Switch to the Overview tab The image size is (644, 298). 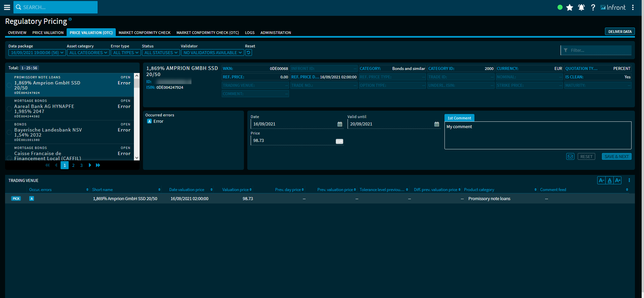click(17, 33)
